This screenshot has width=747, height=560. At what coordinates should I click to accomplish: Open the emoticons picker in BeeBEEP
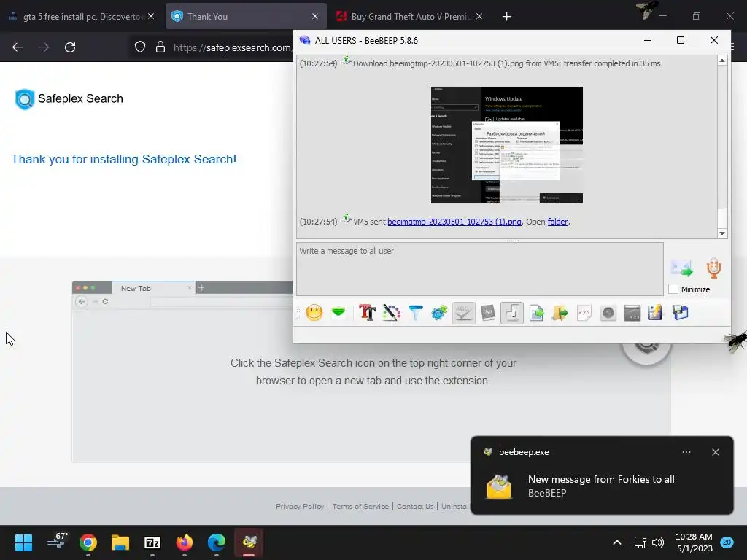(x=314, y=313)
